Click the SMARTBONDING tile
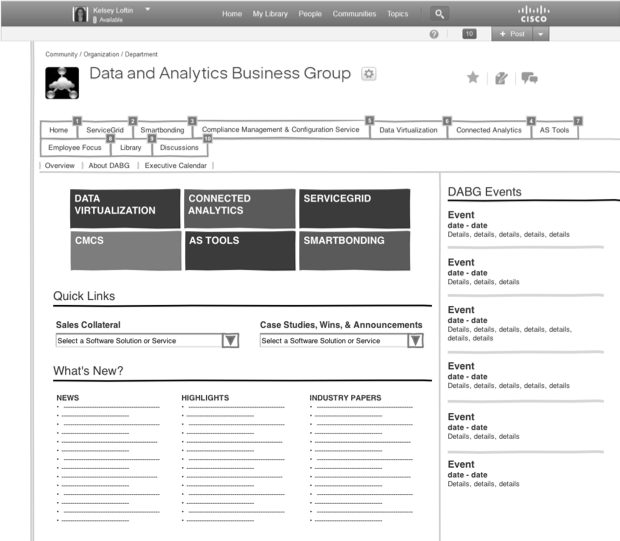 tap(354, 251)
